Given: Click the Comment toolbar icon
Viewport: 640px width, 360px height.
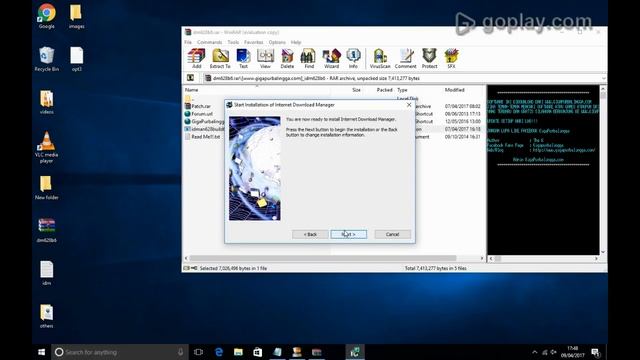Looking at the screenshot, I should click(406, 58).
